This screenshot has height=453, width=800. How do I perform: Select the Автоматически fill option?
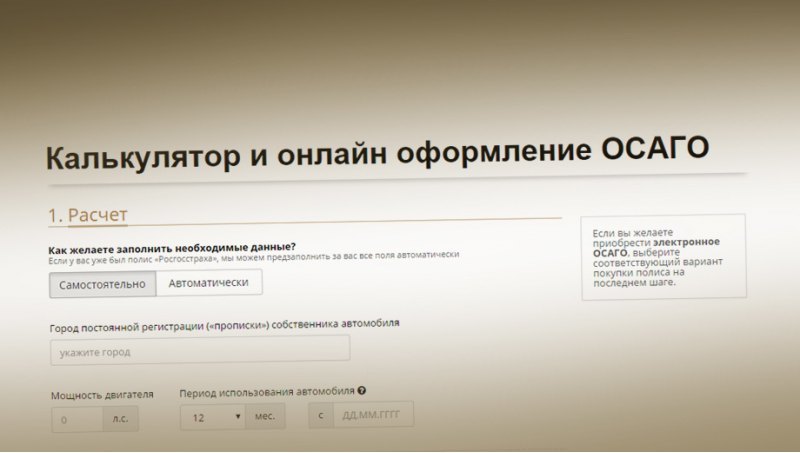click(209, 283)
